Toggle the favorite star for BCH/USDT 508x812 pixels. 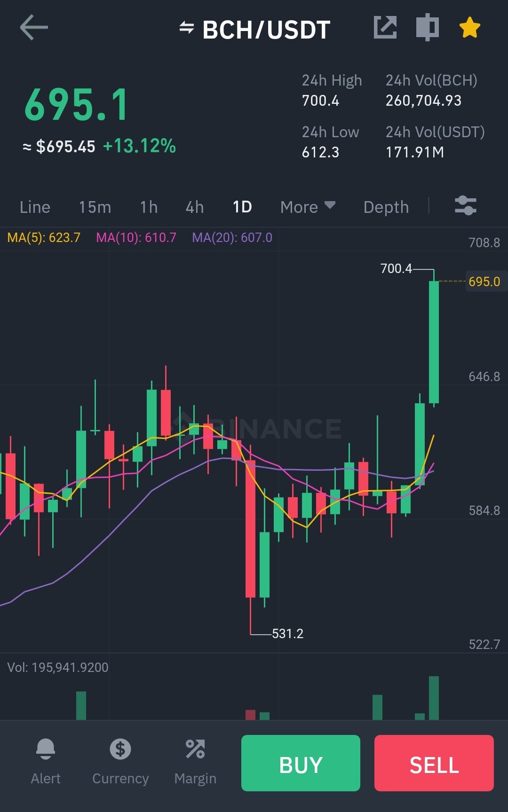(x=470, y=27)
